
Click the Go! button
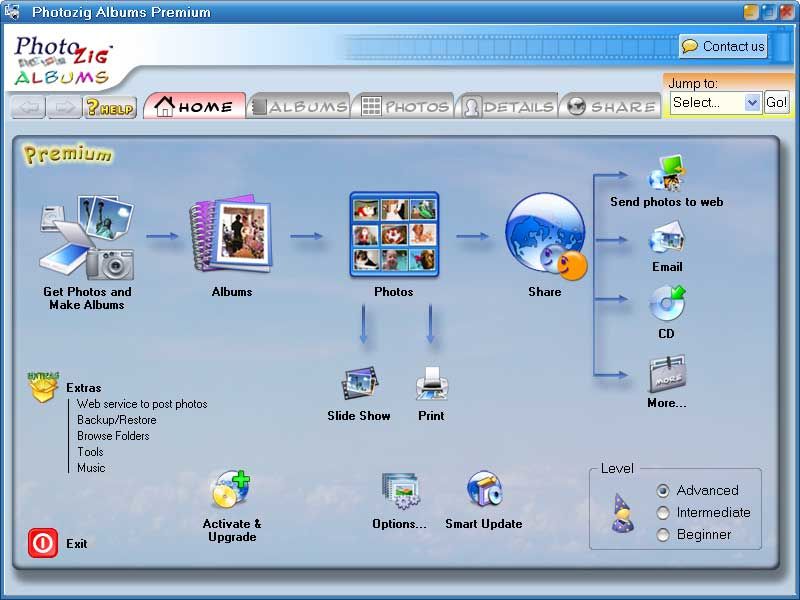click(x=776, y=103)
